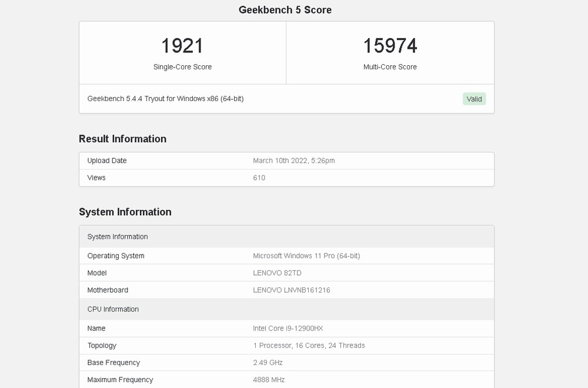
Task: Click Geekbench 5.4.4 Tryout version text
Action: [x=165, y=99]
